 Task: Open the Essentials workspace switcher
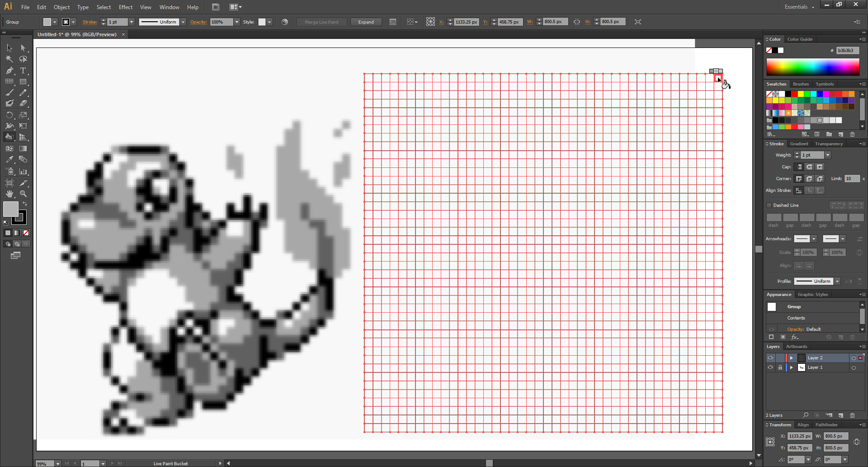(799, 7)
